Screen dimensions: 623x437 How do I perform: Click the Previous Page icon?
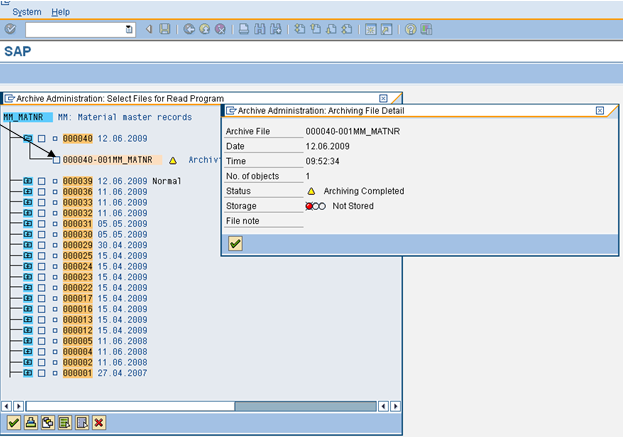(x=315, y=29)
